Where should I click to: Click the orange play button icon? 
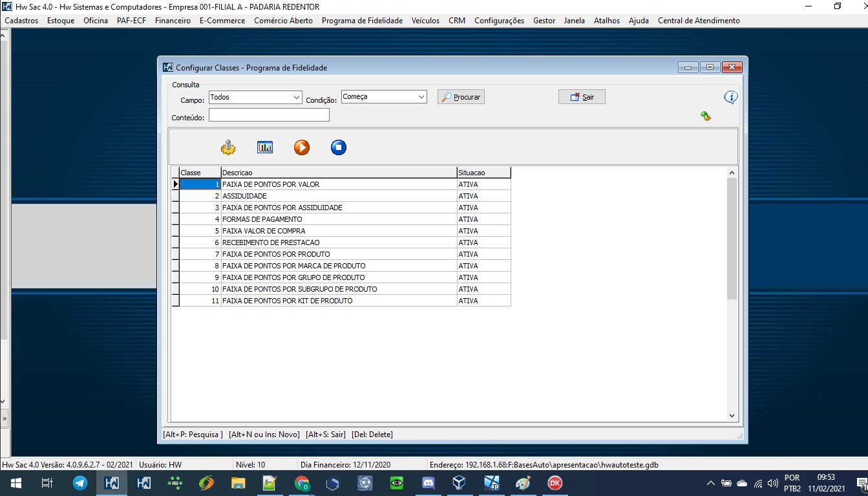tap(302, 147)
